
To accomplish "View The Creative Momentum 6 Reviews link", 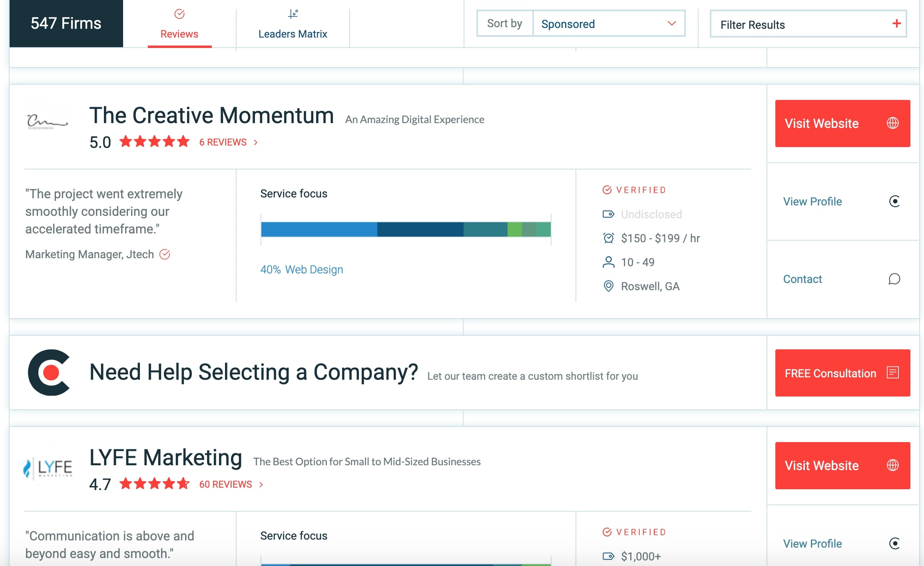I will [x=223, y=142].
